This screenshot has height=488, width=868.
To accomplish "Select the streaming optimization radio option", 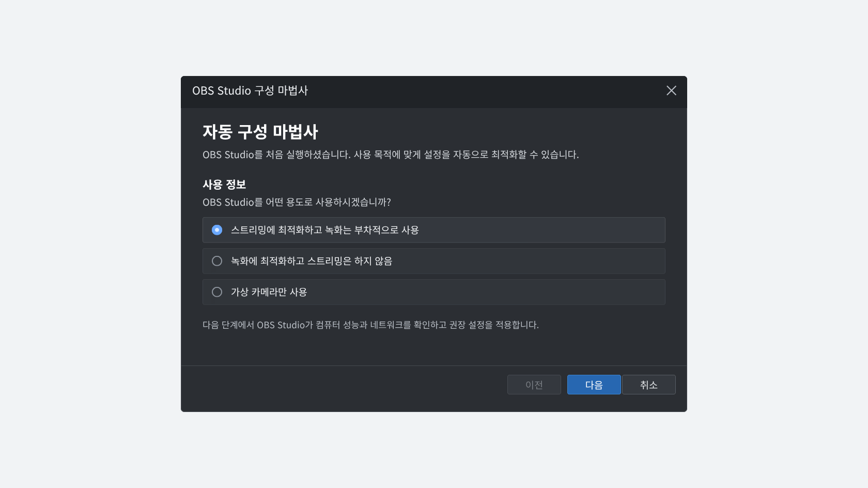I will click(x=433, y=230).
